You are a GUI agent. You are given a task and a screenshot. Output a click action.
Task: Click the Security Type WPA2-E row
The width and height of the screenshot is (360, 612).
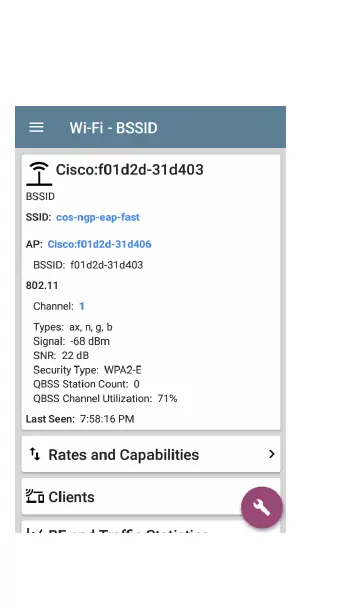[87, 370]
